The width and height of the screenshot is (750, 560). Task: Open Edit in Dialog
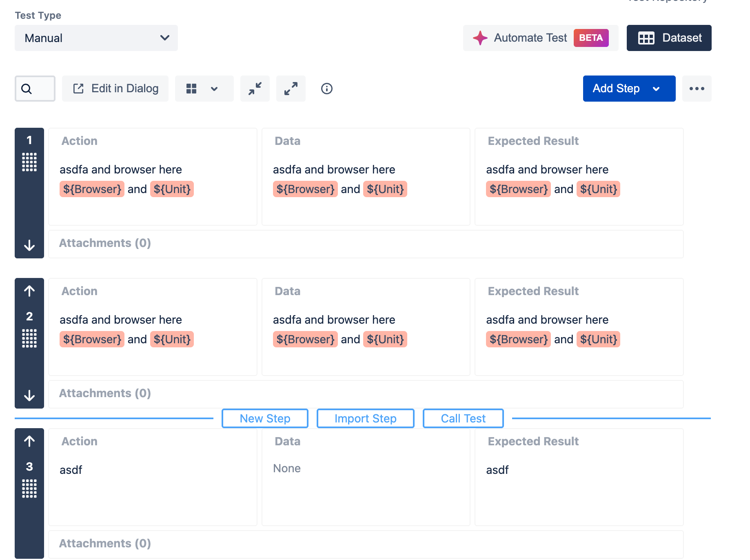coord(115,89)
